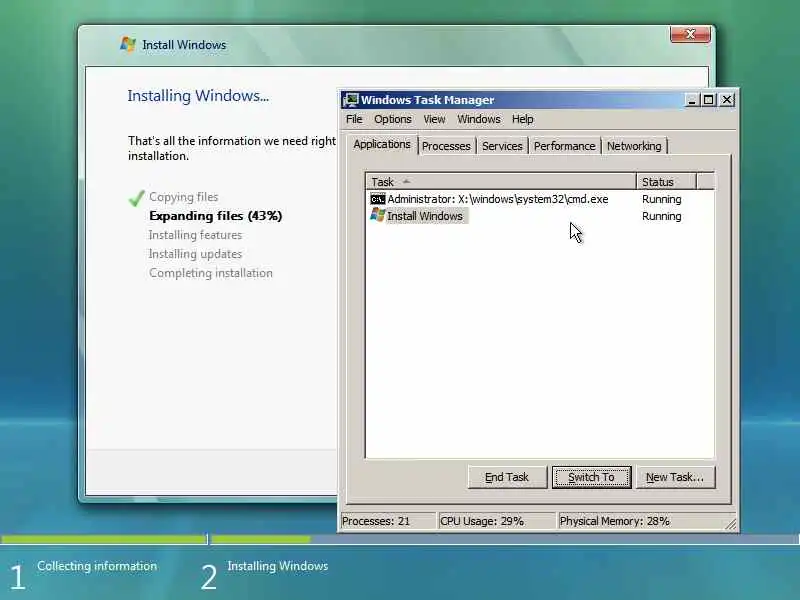This screenshot has height=600, width=800.
Task: Open the Help menu
Action: tap(522, 119)
